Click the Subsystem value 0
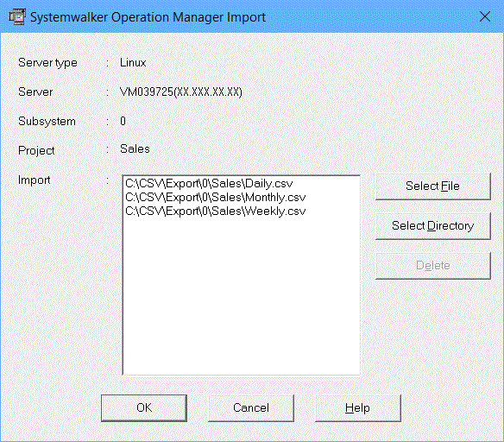The width and height of the screenshot is (504, 442). (123, 121)
